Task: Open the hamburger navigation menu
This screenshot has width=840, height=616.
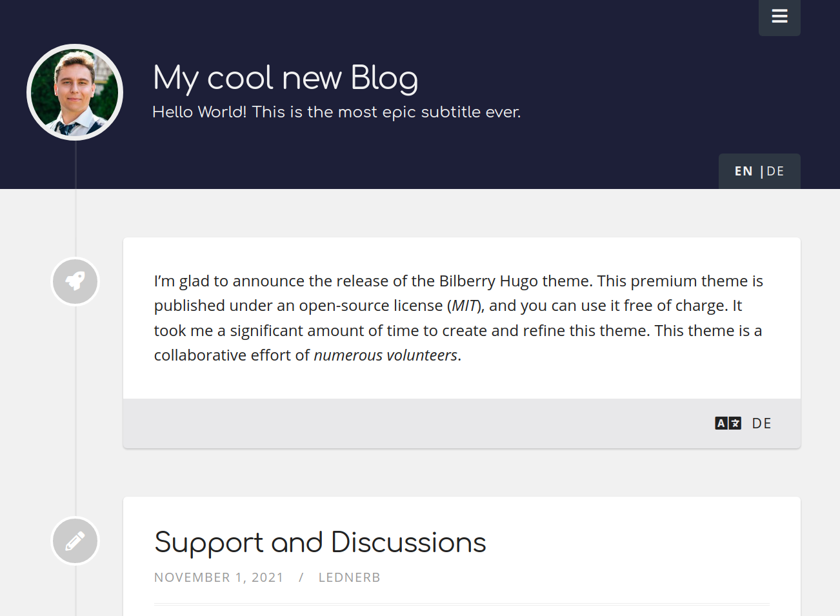Action: coord(779,17)
